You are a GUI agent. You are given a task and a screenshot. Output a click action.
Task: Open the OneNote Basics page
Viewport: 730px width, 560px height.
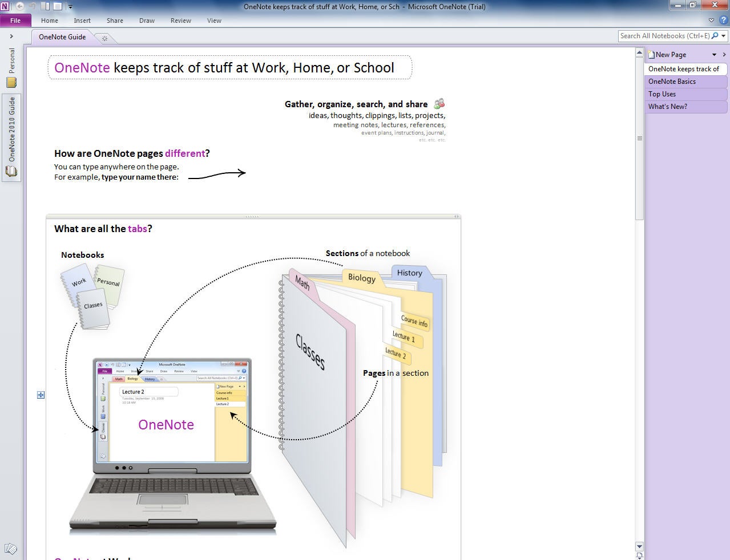pos(686,82)
